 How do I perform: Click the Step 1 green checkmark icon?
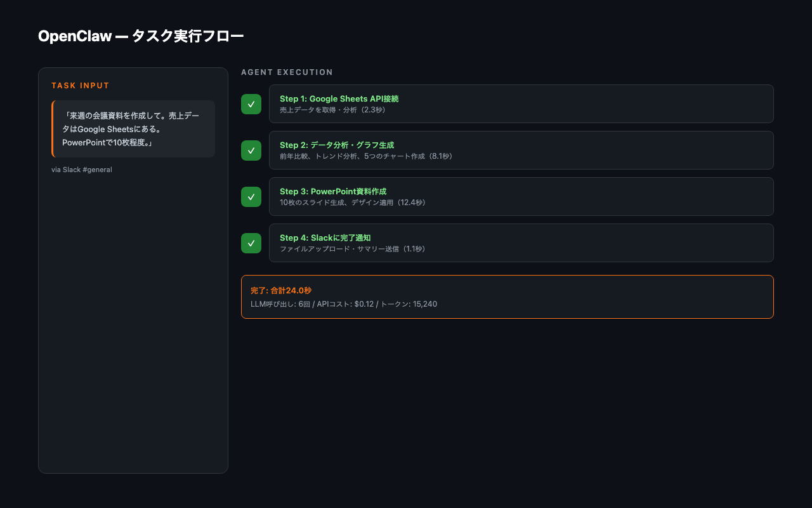(x=251, y=104)
